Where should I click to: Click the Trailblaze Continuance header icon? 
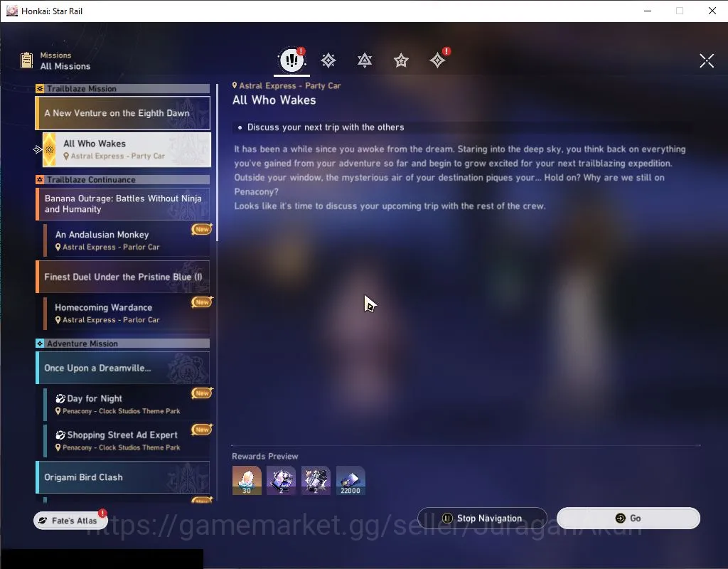pyautogui.click(x=40, y=180)
